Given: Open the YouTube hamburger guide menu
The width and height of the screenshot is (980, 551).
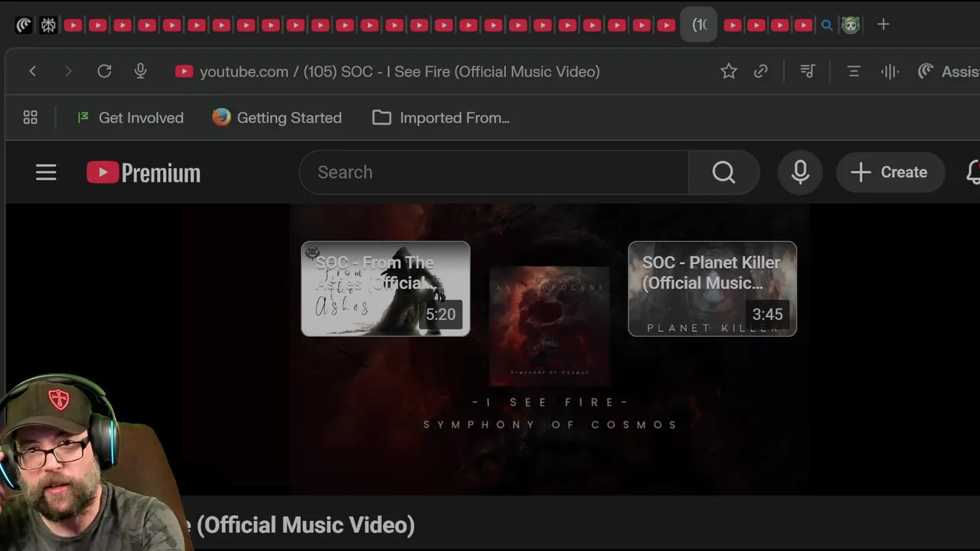Looking at the screenshot, I should pos(46,172).
